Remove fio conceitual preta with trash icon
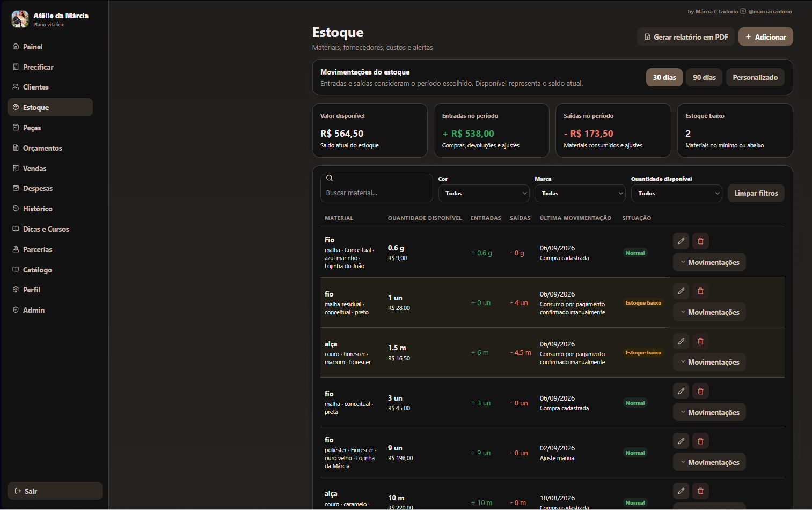 pyautogui.click(x=700, y=391)
